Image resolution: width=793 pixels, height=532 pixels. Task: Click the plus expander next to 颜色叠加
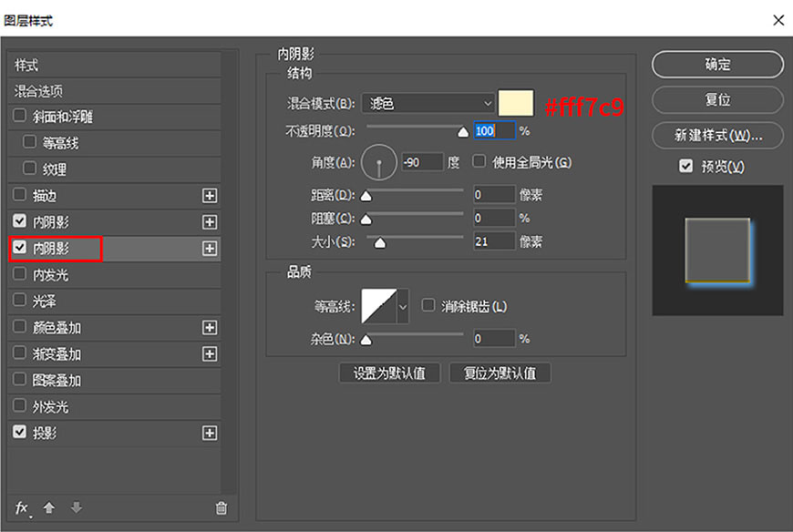211,327
